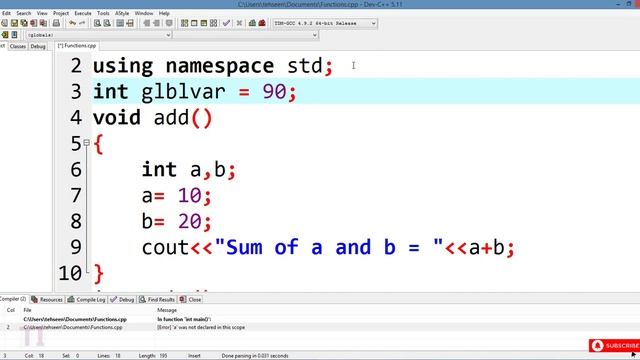Click line number 9 in the gutter
This screenshot has width=640, height=360.
[x=76, y=247]
